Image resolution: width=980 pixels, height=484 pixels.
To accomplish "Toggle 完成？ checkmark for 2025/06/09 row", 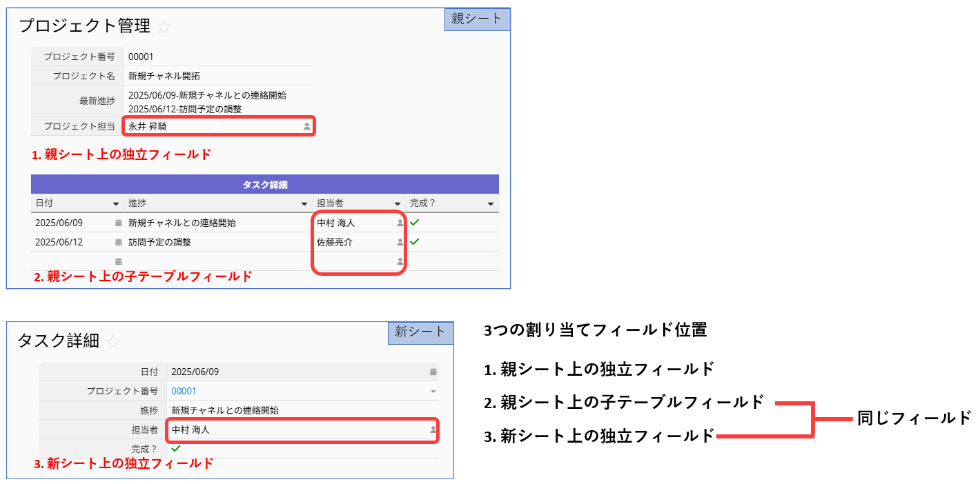I will (414, 223).
